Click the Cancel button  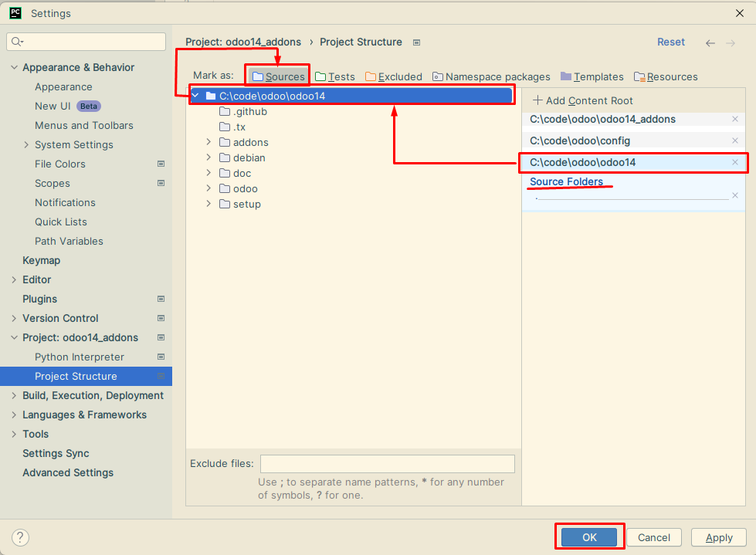pos(654,537)
